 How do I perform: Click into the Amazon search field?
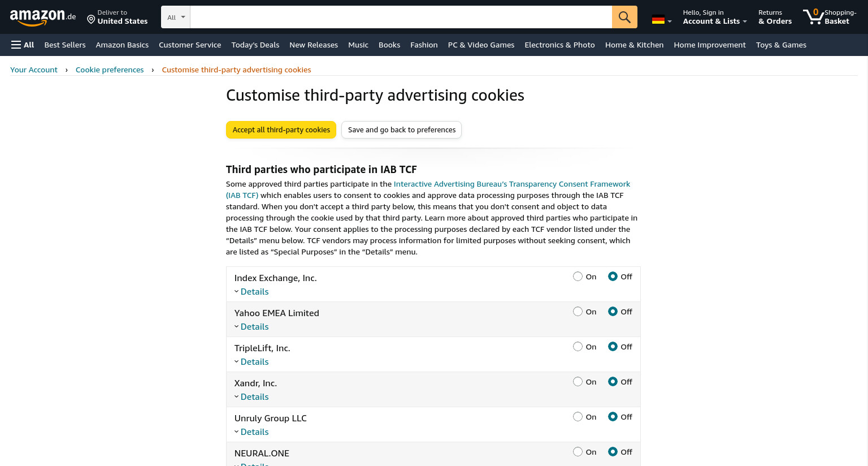pyautogui.click(x=401, y=17)
